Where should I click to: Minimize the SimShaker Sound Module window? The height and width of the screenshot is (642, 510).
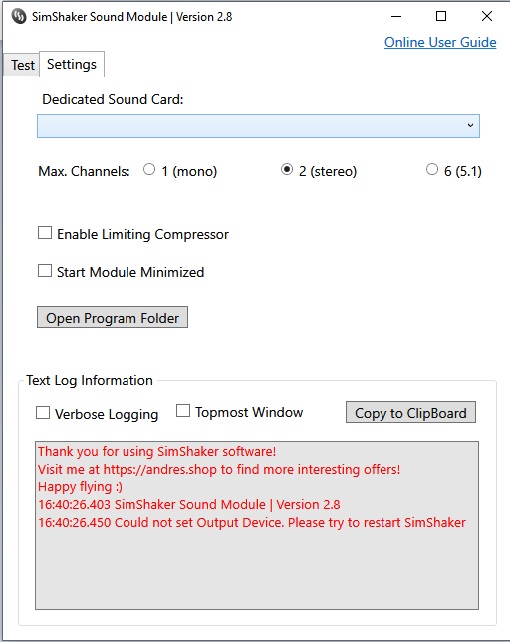396,16
